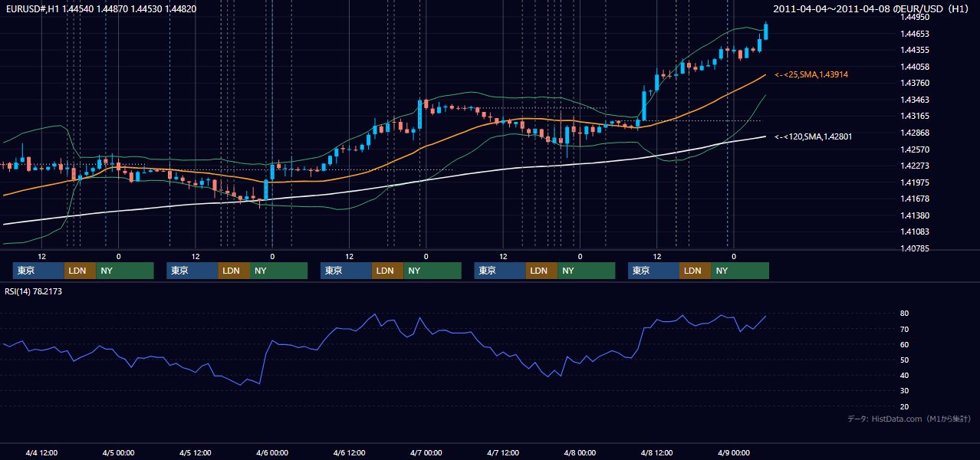980x460 pixels.
Task: Click the RSI 70 level label
Action: [905, 329]
